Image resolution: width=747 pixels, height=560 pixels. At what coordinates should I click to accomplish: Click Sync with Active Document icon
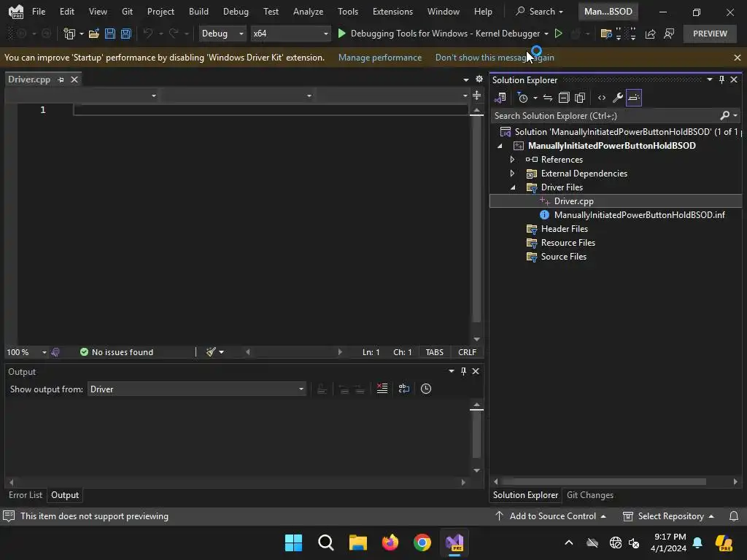click(548, 98)
